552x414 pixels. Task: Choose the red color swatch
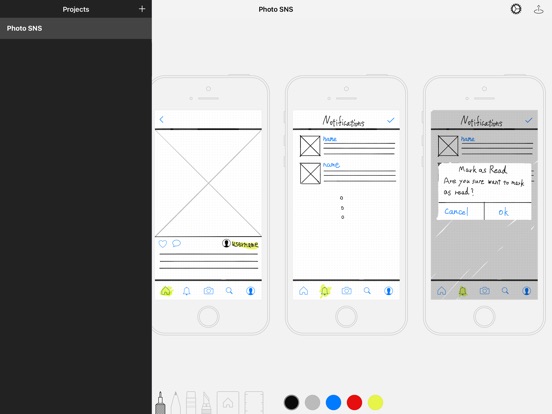click(355, 402)
